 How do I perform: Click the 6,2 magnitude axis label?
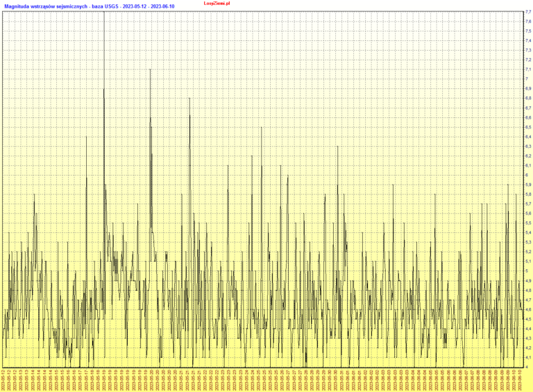tap(528, 156)
